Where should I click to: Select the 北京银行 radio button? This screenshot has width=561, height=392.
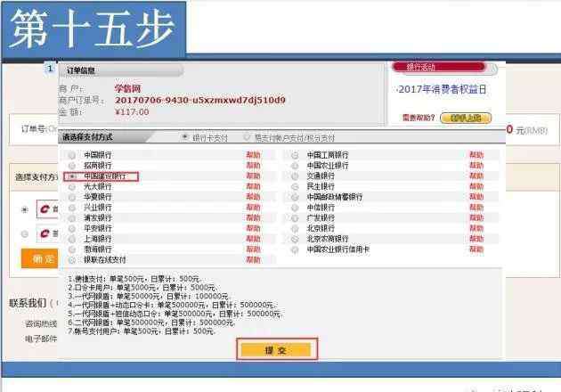pyautogui.click(x=295, y=228)
